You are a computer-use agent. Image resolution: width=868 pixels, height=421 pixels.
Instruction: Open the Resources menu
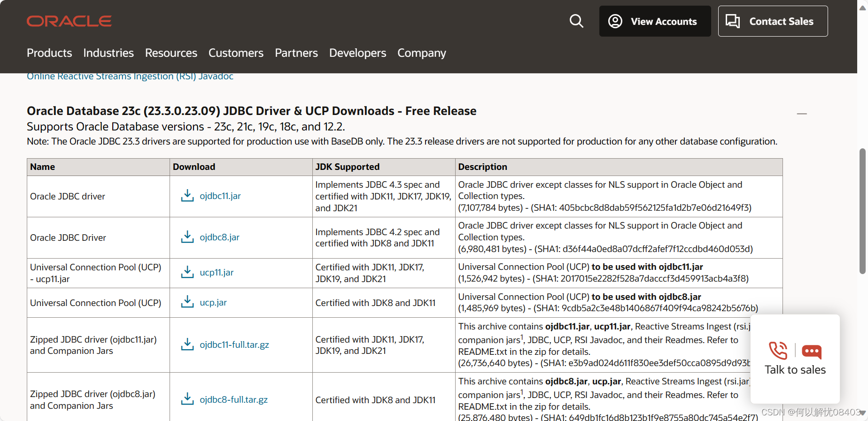click(171, 53)
